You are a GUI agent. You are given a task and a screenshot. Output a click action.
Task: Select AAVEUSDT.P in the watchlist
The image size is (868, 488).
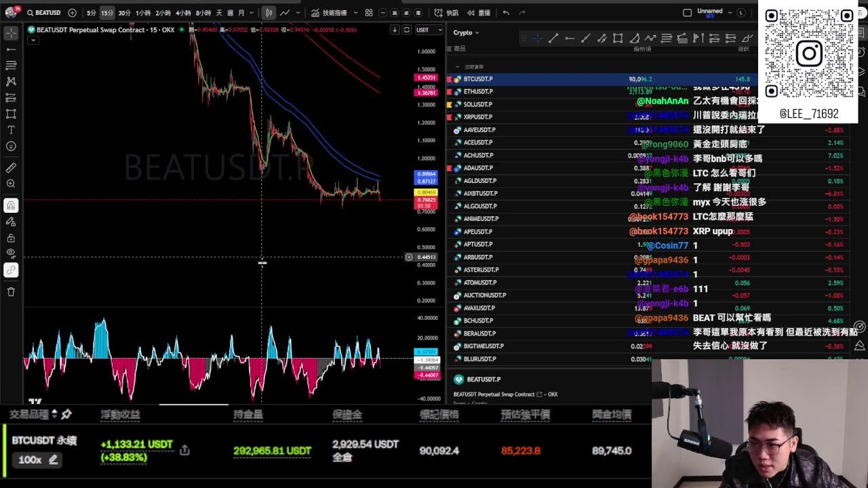point(648,129)
